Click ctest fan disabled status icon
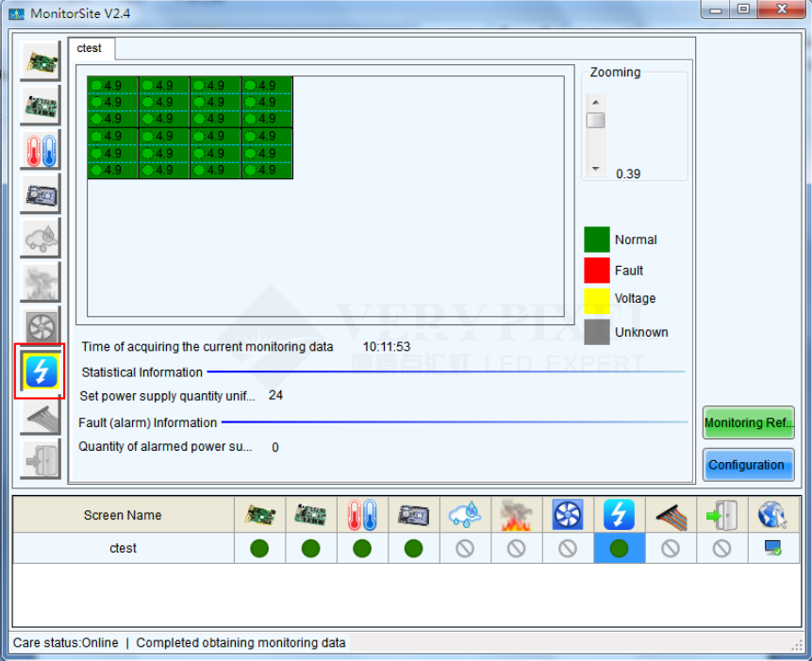Screen dimensions: 812x661 click(x=568, y=549)
